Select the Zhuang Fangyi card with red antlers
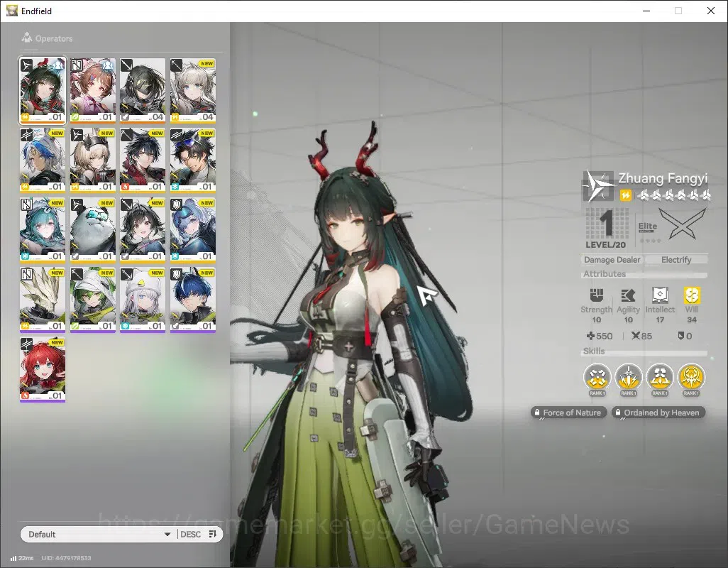The image size is (728, 568). (x=43, y=91)
